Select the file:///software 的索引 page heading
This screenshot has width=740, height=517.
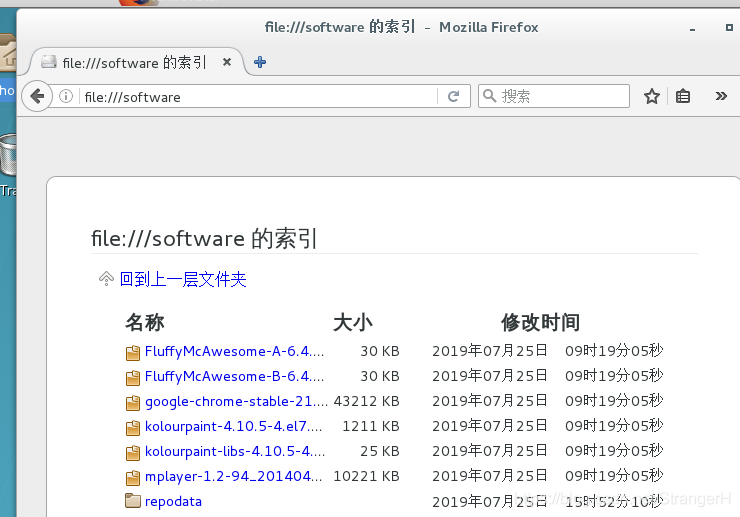coord(204,238)
